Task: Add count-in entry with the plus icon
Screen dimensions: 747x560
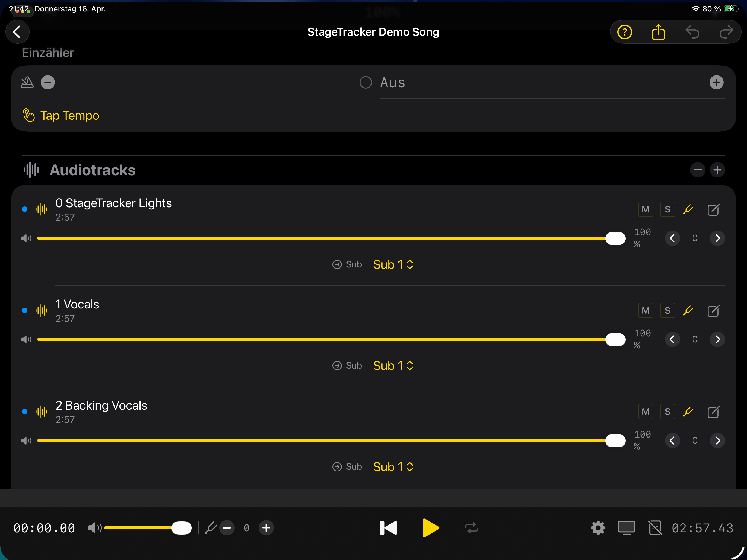Action: pos(716,82)
